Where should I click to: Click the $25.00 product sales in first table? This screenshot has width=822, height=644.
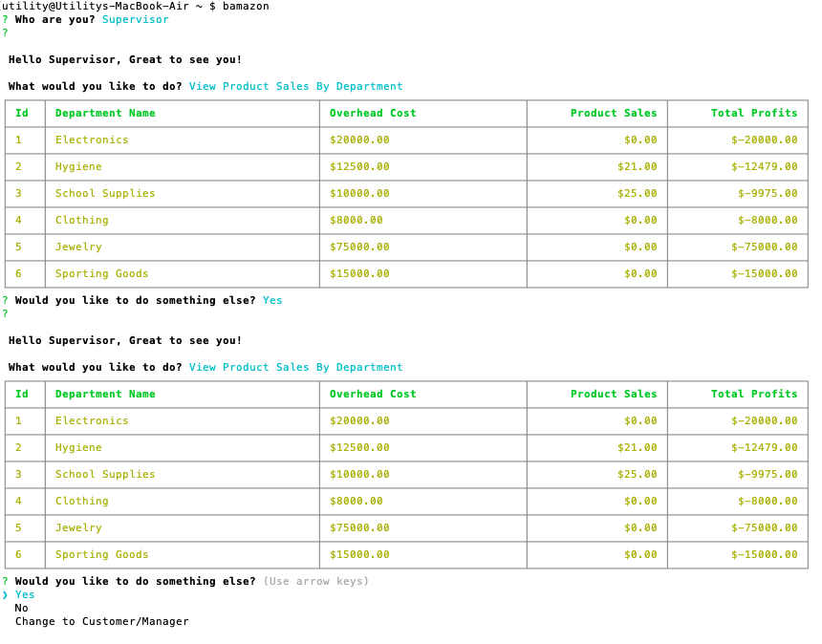[637, 193]
